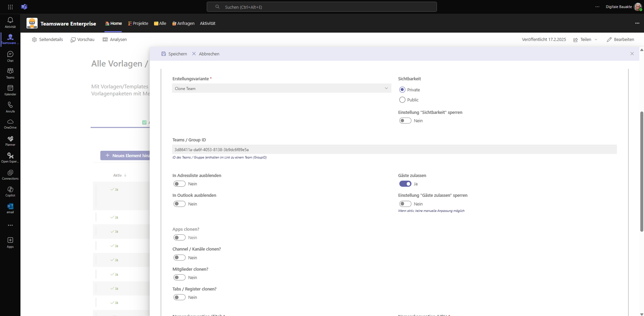
Task: Click inside the Teams / Group ID field
Action: pyautogui.click(x=394, y=149)
